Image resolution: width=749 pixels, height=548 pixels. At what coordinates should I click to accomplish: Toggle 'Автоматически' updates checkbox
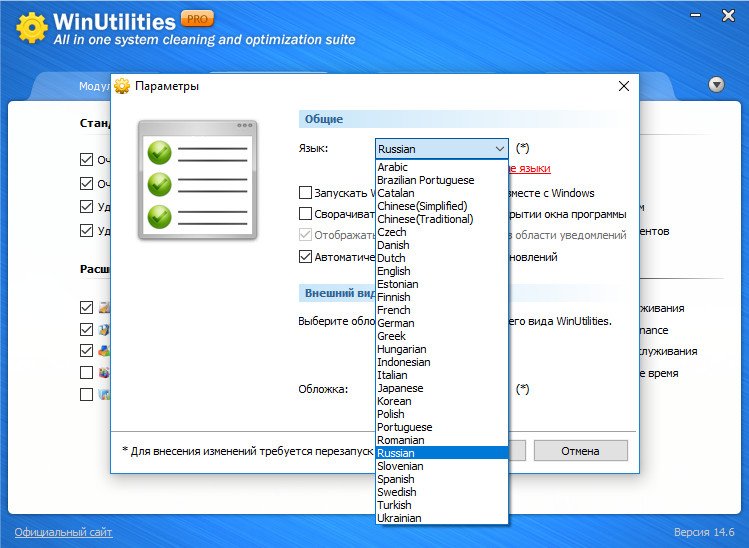point(305,257)
